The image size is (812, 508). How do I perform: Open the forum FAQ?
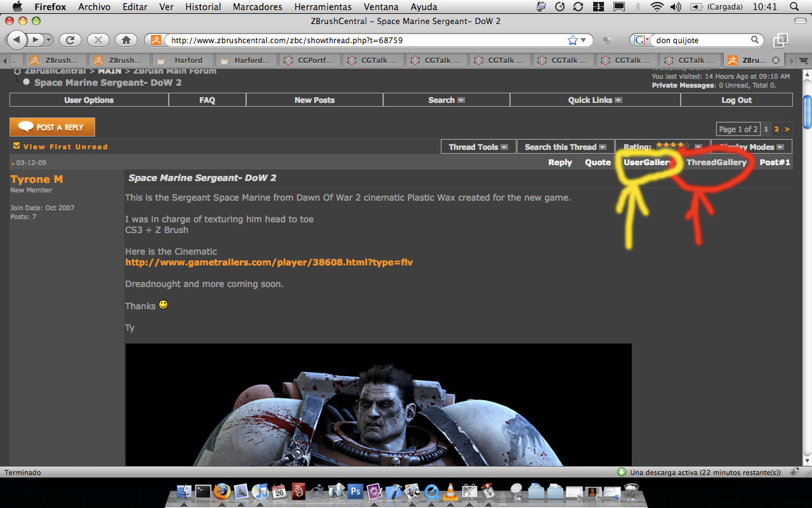pos(207,100)
